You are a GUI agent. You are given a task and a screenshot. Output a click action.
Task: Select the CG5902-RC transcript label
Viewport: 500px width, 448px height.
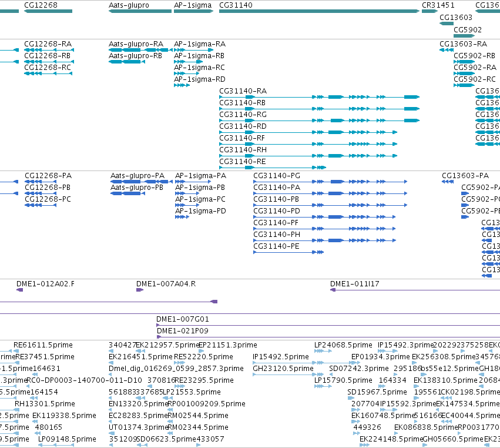pyautogui.click(x=475, y=79)
